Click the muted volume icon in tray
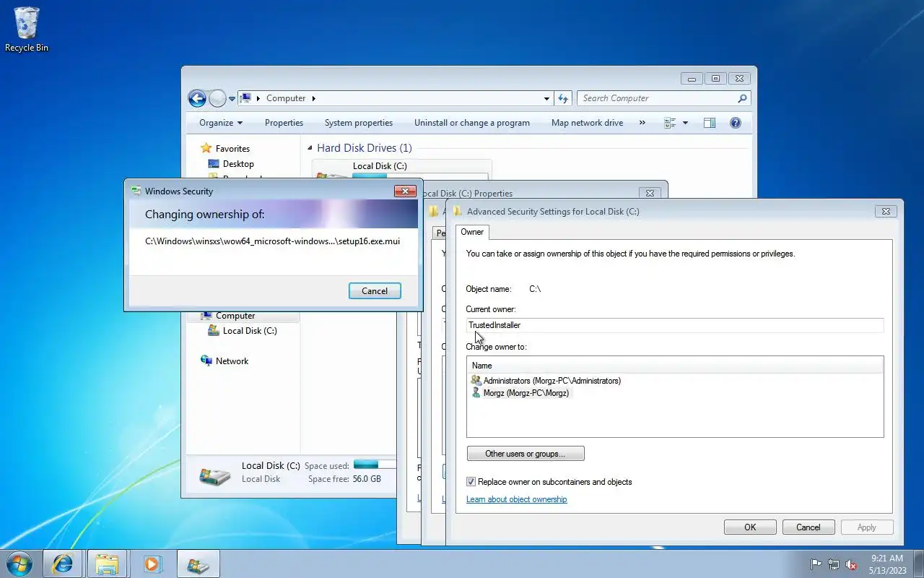The image size is (924, 578). [852, 564]
